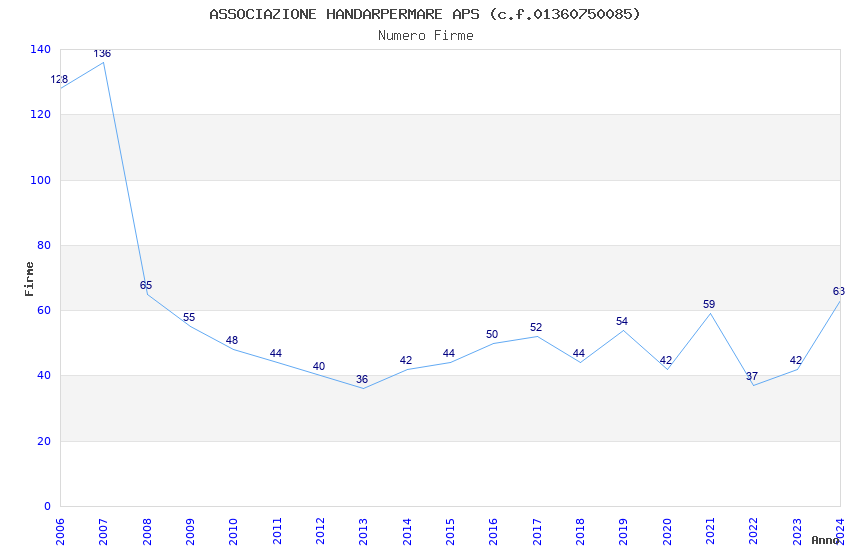Click the 140 y-axis tick value

click(41, 49)
